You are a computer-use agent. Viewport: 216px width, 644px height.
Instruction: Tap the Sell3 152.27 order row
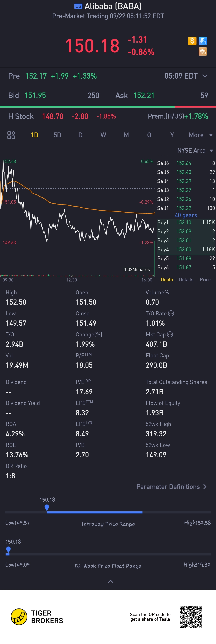click(x=186, y=190)
